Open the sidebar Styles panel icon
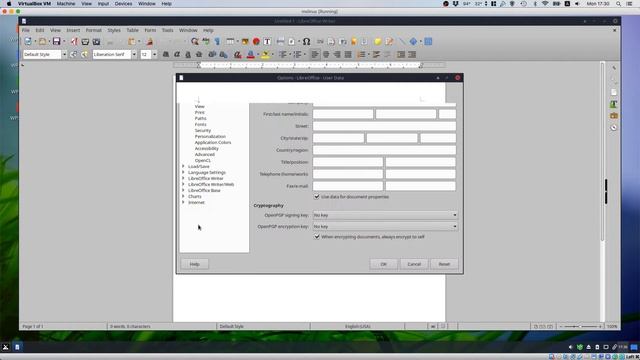The image size is (640, 360). point(613,104)
